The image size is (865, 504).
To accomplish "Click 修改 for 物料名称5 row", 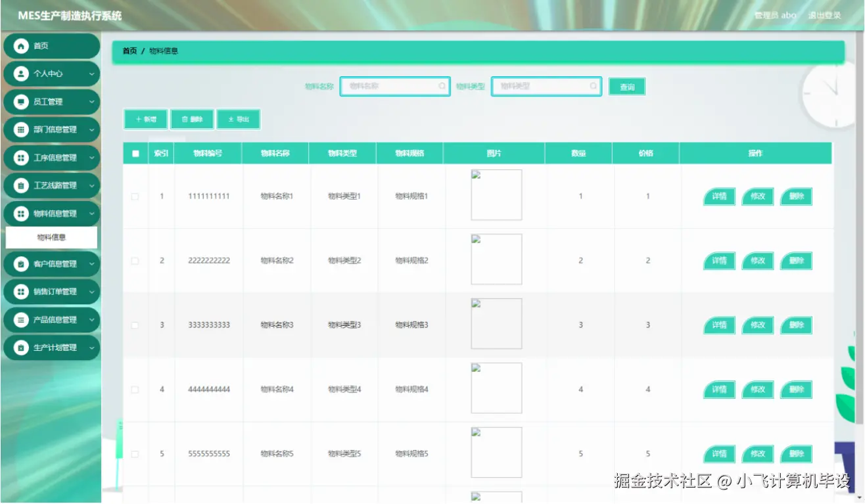I will click(758, 454).
